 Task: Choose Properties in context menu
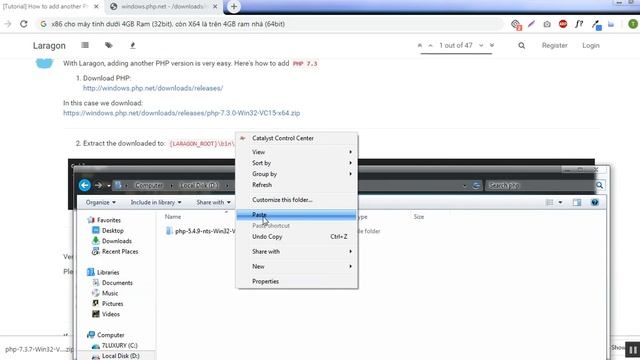[x=297, y=282]
